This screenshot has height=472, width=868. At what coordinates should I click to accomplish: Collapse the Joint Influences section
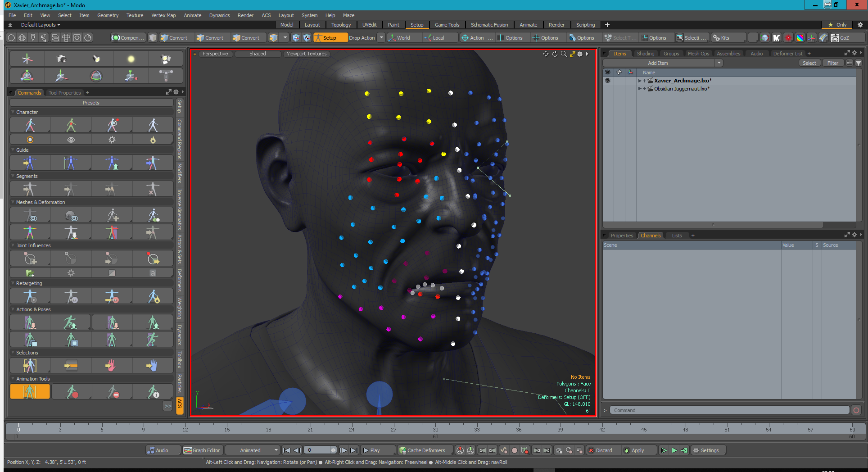(13, 245)
